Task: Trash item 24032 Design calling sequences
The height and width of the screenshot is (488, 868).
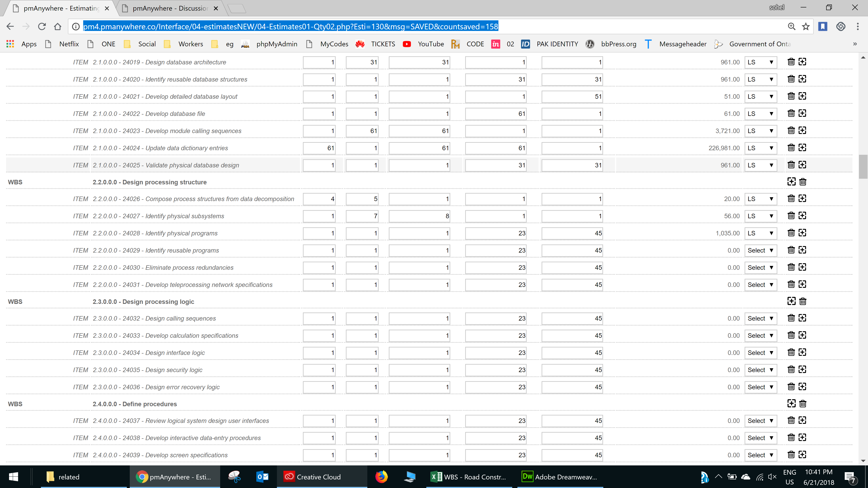Action: pos(791,318)
